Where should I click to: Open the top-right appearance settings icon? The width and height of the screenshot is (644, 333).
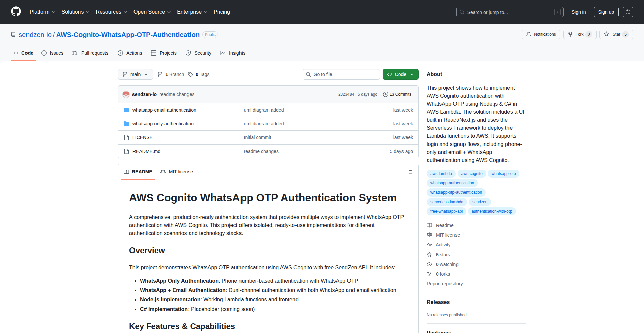pyautogui.click(x=628, y=12)
